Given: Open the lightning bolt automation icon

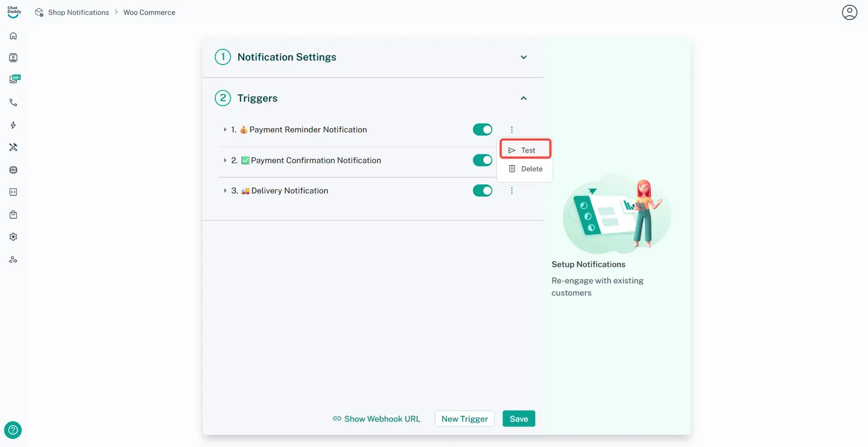Looking at the screenshot, I should tap(14, 125).
